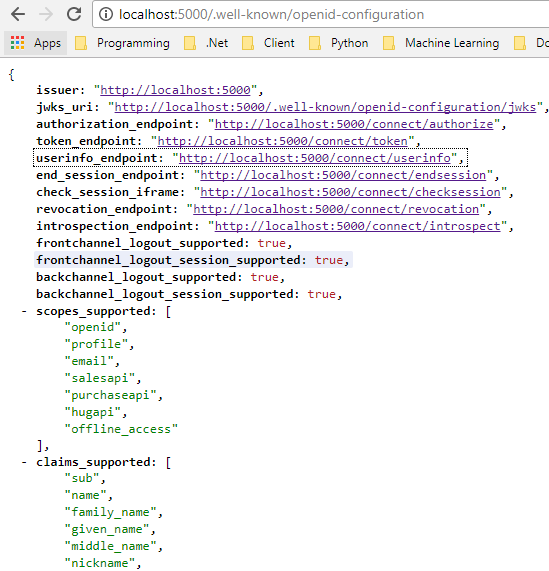Open the Python bookmarks folder
The image size is (549, 571).
click(x=339, y=43)
